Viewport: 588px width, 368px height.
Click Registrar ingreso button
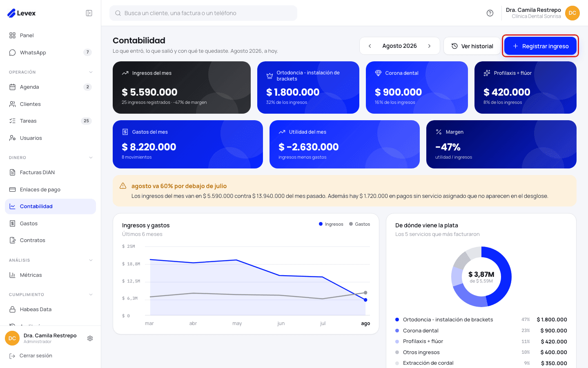540,46
